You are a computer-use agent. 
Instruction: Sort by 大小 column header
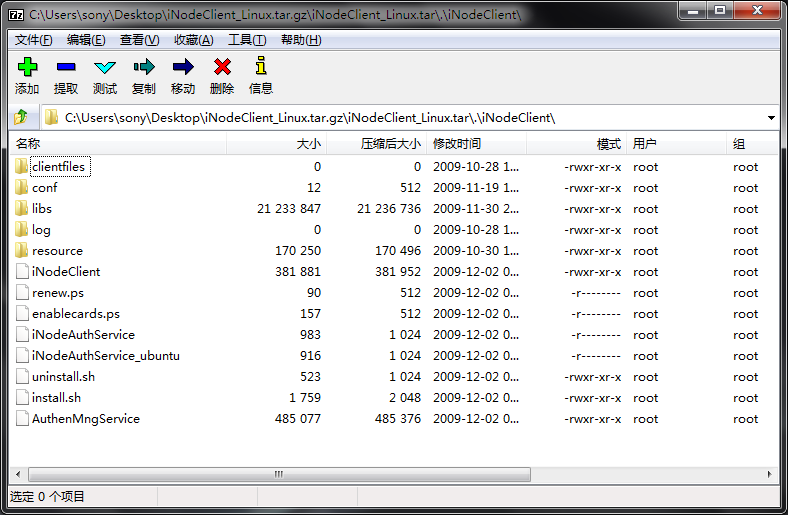(x=276, y=144)
